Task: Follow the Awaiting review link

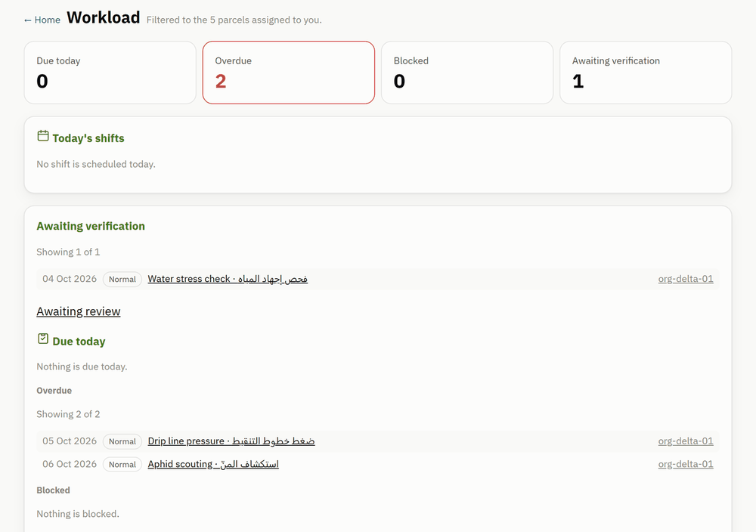Action: 79,311
